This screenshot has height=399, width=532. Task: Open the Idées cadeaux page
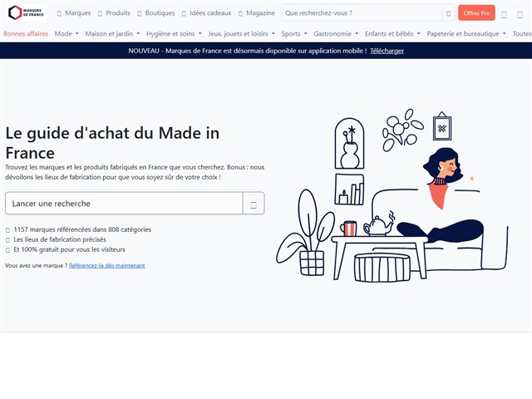coord(210,13)
